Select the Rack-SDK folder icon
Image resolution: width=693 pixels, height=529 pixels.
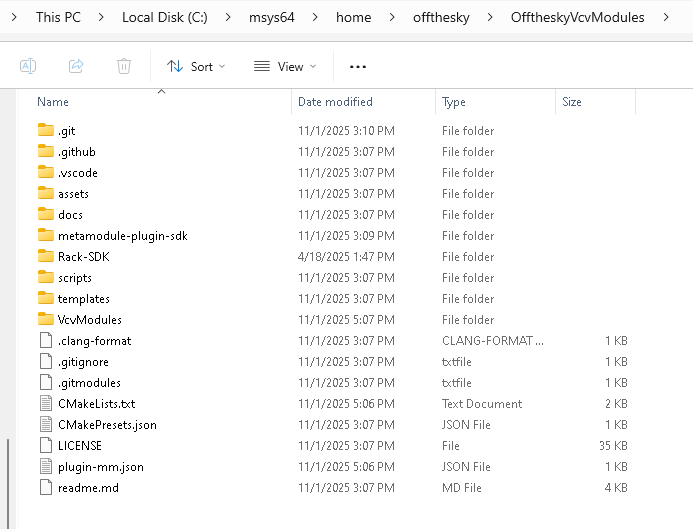[x=45, y=257]
